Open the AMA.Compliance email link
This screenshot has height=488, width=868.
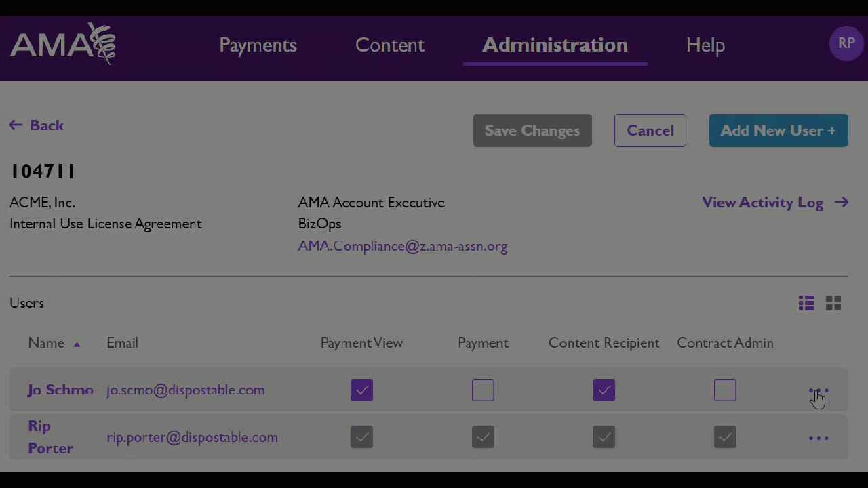(x=403, y=246)
